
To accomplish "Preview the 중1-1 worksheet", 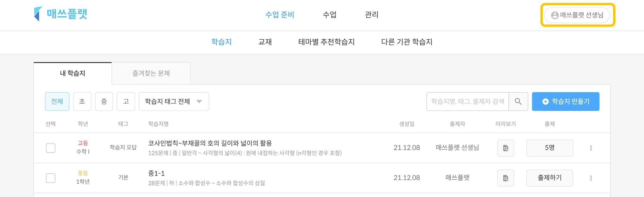I will click(x=506, y=178).
